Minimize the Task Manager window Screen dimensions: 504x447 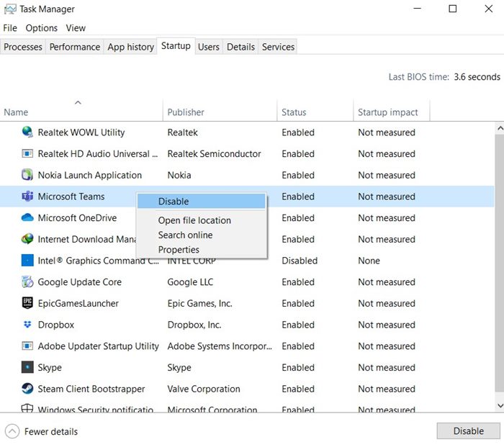point(417,9)
